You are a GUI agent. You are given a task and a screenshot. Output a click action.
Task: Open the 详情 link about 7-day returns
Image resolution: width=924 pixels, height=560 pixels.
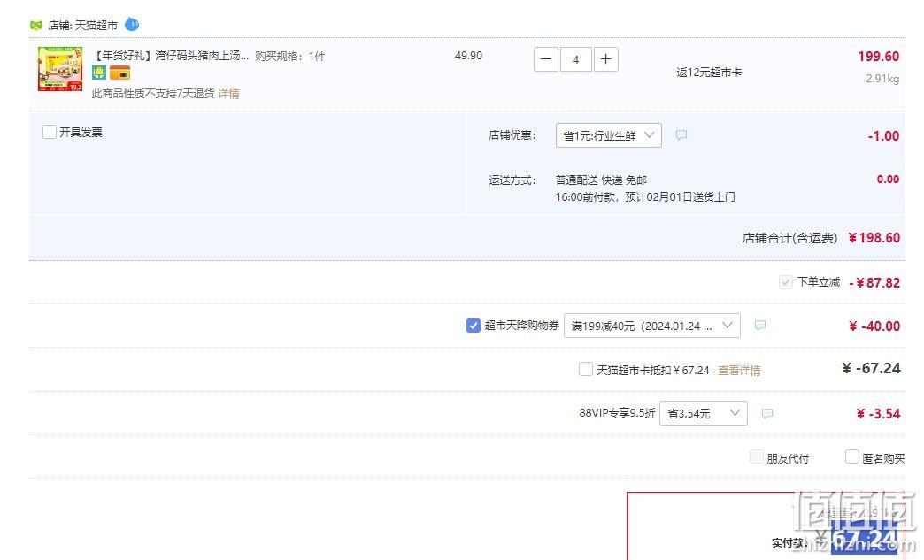click(228, 94)
